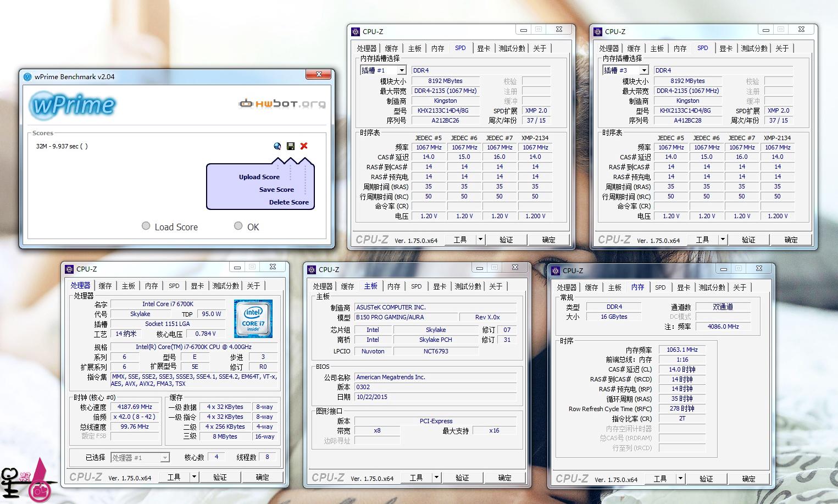Switch to 缓存 tab in the processor window
This screenshot has width=838, height=504.
coord(105,286)
